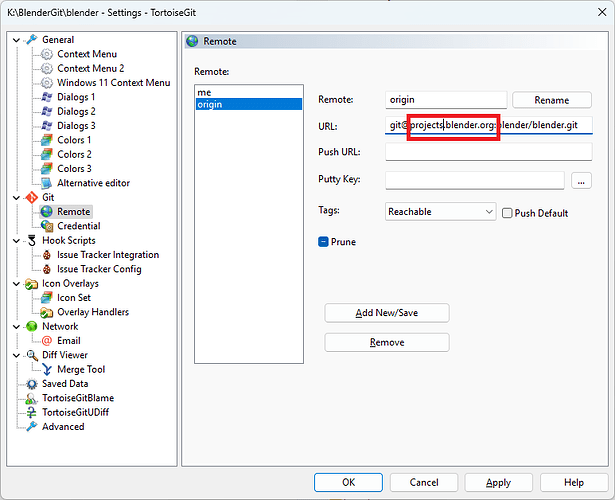Open the Windows 11 Context Menu page
This screenshot has height=500, width=615.
(114, 83)
